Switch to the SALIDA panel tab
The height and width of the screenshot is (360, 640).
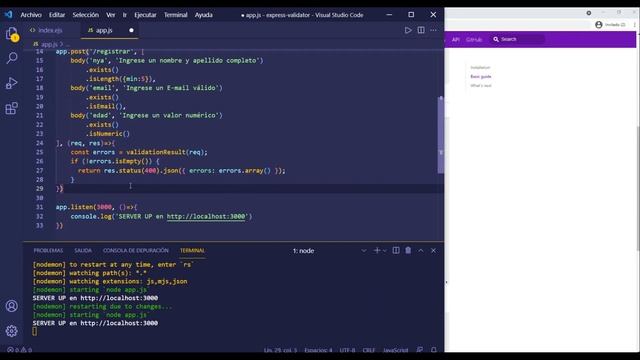pyautogui.click(x=83, y=250)
